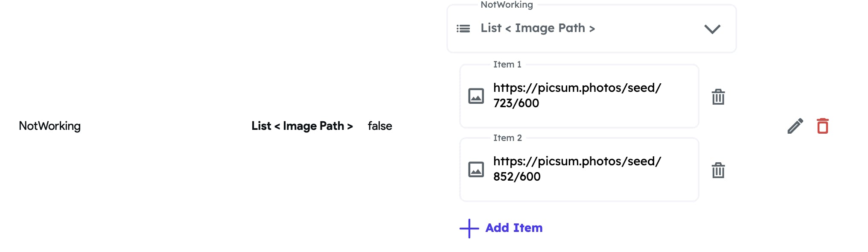
Task: Click the image icon for Item 2
Action: tap(476, 170)
